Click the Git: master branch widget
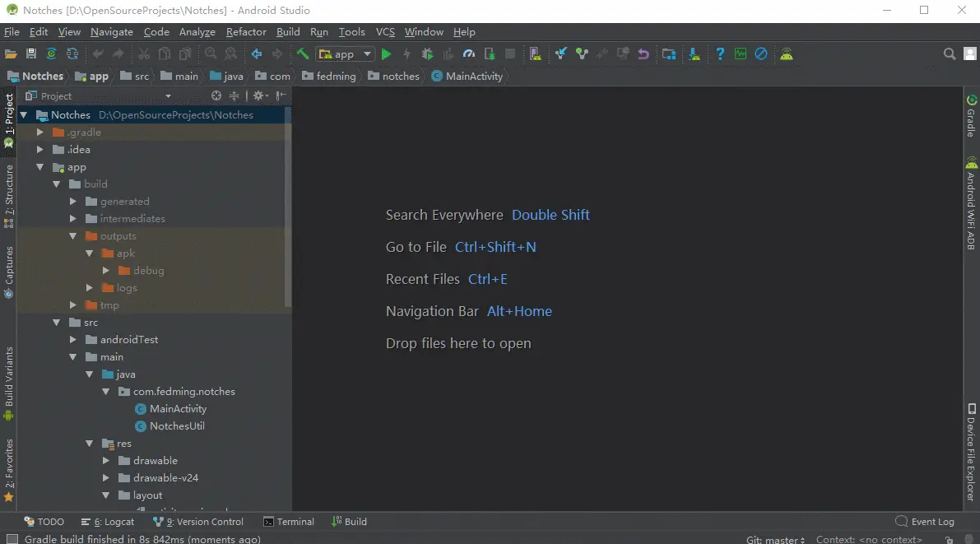 (x=776, y=539)
